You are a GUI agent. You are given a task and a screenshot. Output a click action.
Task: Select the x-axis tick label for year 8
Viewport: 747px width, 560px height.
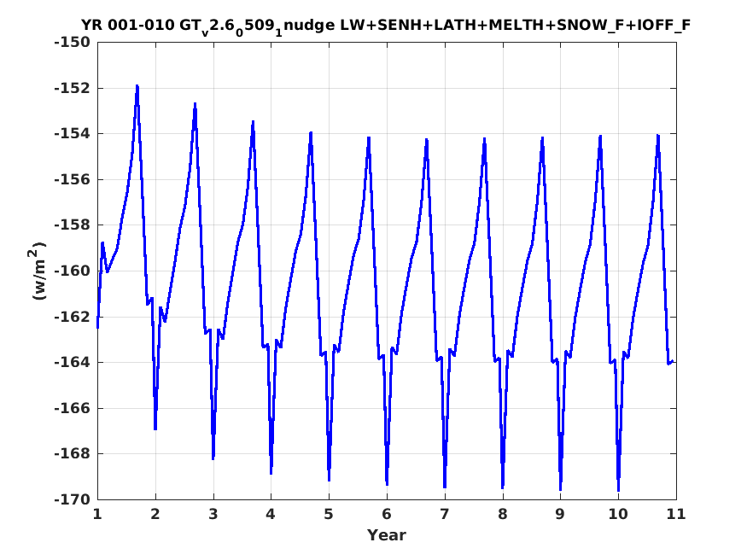503,514
